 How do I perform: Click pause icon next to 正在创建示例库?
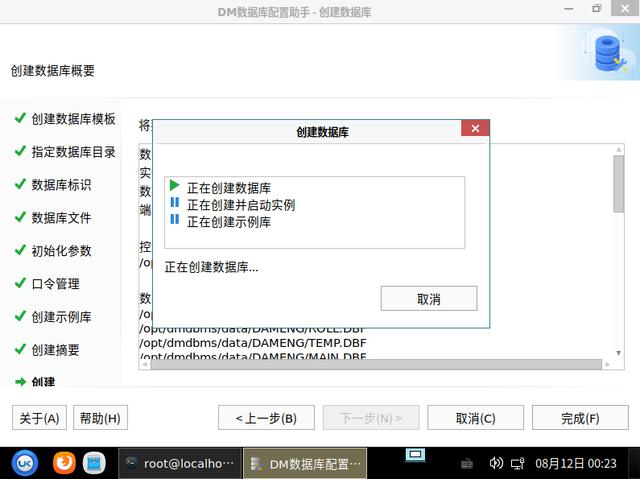click(x=175, y=220)
